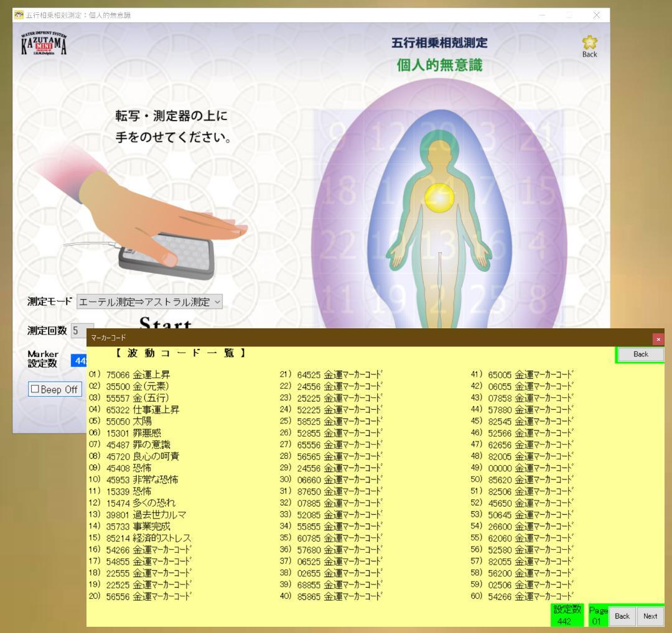Click the blue Marker 設定数 field
This screenshot has width=672, height=633.
click(x=78, y=360)
